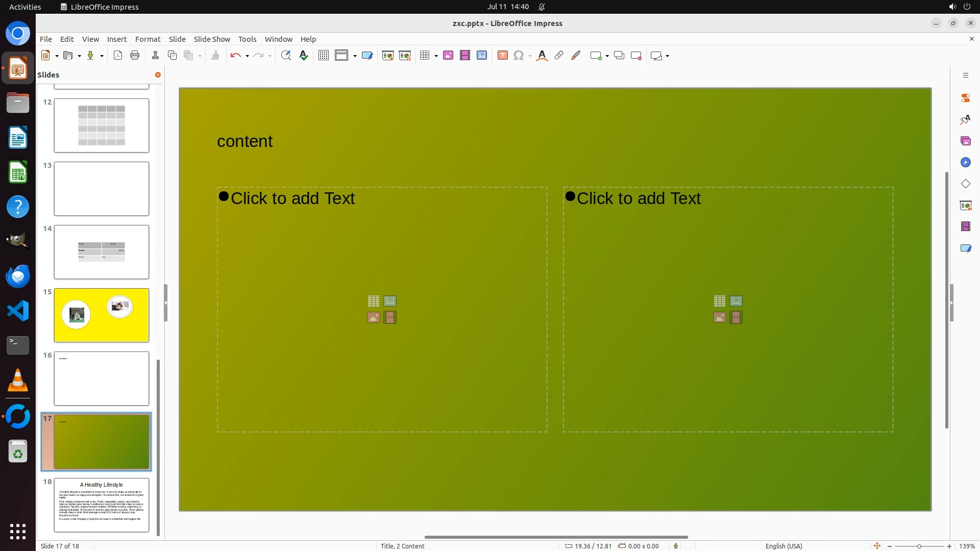Viewport: 980px width, 551px height.
Task: Click the Insert Chart toolbar icon
Action: click(482, 56)
